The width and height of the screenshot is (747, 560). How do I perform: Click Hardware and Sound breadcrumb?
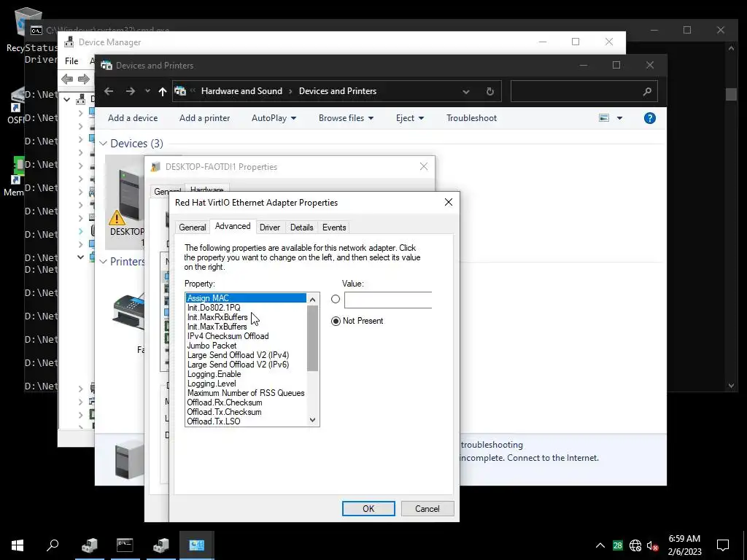[x=241, y=91]
